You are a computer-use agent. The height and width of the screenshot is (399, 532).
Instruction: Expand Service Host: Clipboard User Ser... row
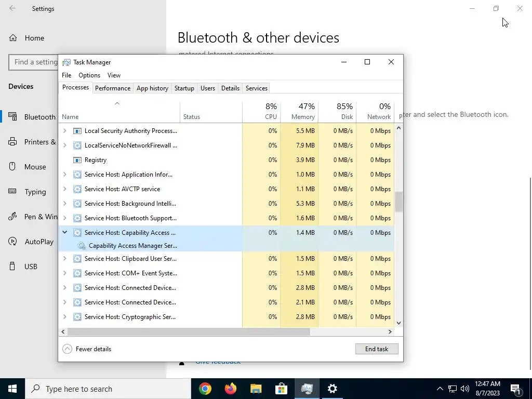pyautogui.click(x=65, y=259)
